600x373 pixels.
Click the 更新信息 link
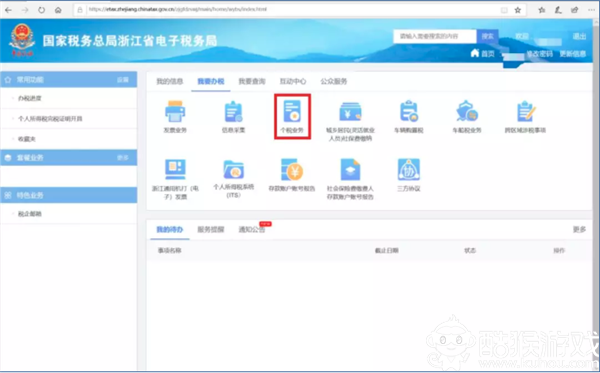tap(573, 54)
